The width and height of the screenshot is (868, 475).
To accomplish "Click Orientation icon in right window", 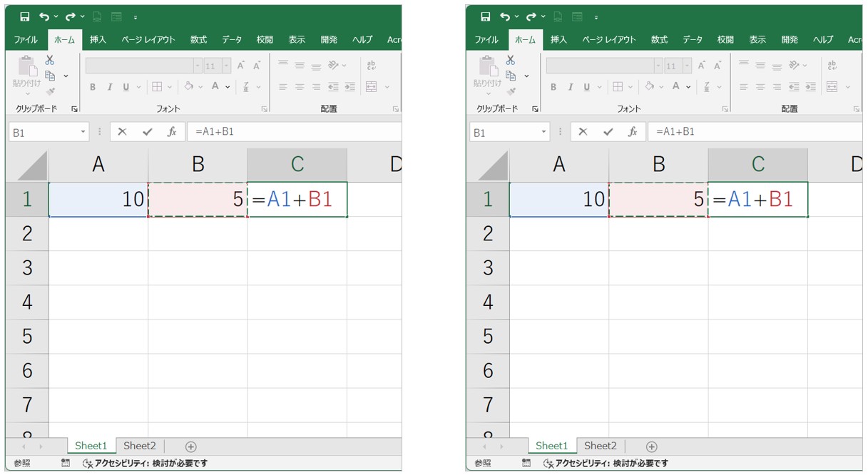I will (793, 66).
